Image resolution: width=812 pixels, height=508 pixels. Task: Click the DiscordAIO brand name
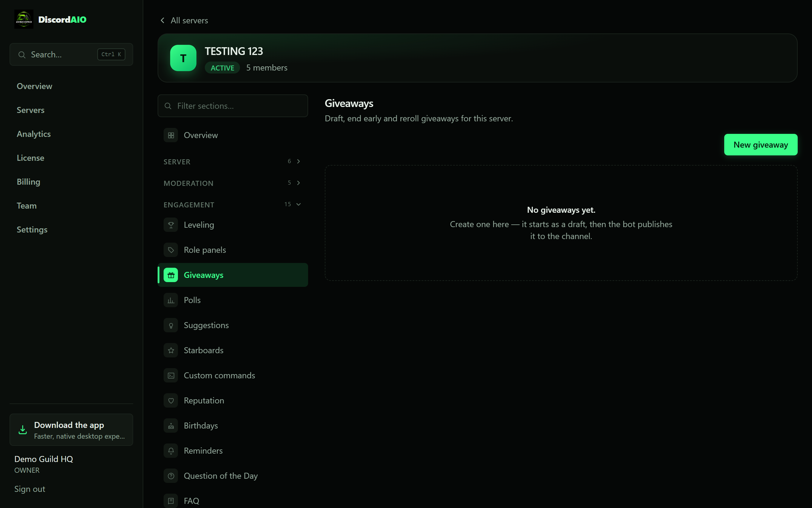pos(62,19)
